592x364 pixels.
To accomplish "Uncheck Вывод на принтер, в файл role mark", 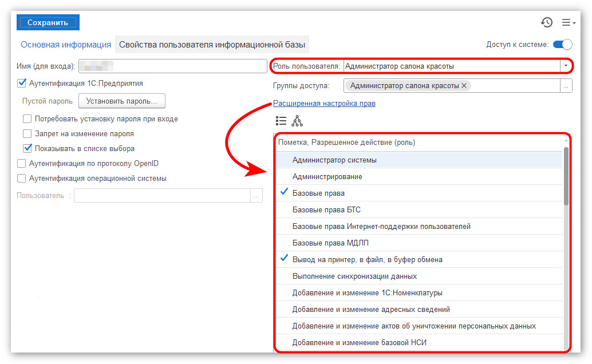I will (284, 259).
